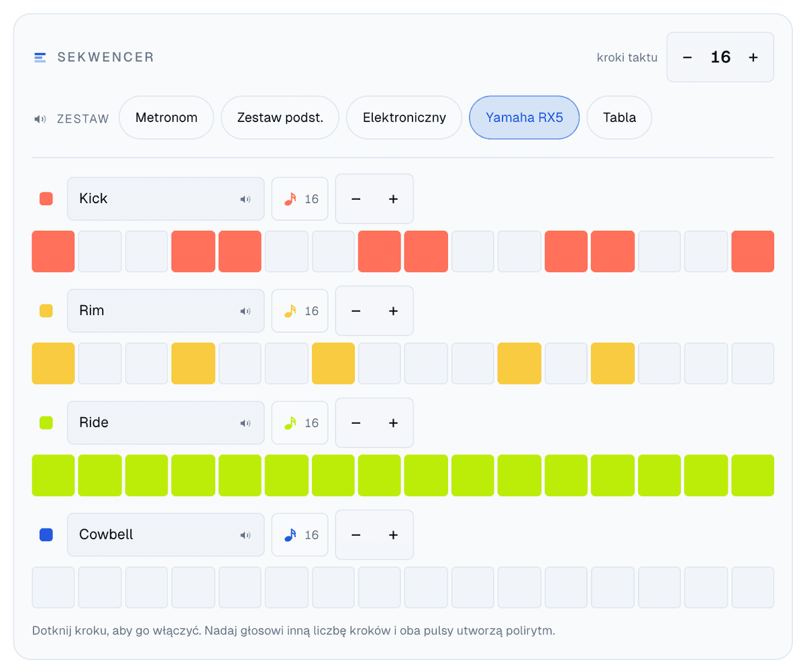Switch to the Metronom kit
Viewport: 805px width, 672px height.
click(166, 118)
